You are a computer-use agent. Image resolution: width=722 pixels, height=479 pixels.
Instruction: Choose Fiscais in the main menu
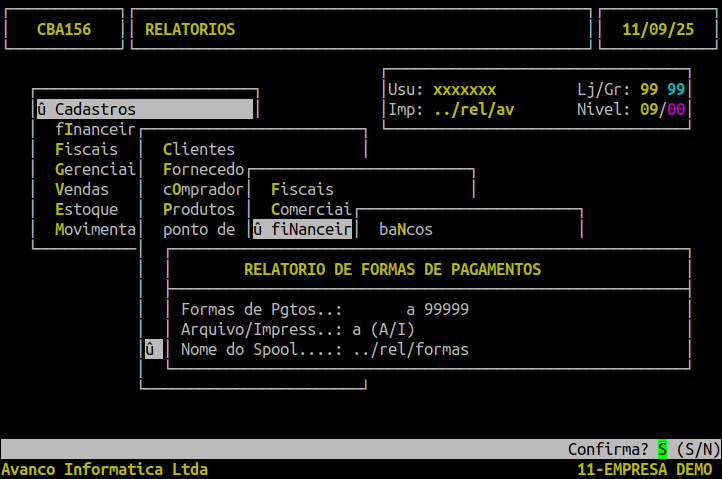click(x=87, y=149)
